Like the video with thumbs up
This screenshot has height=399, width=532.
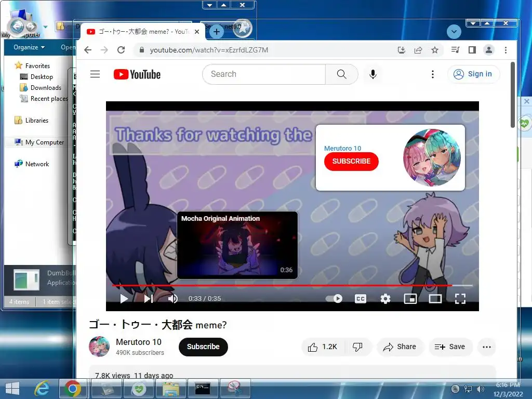click(322, 347)
